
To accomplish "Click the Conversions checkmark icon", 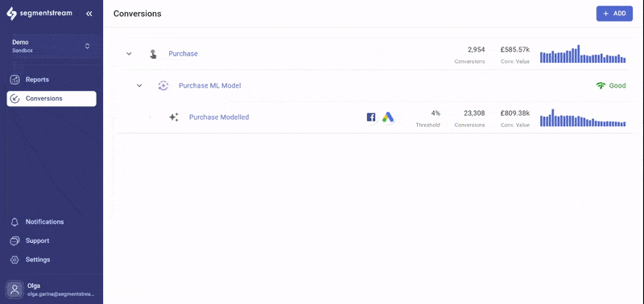I will pos(14,98).
